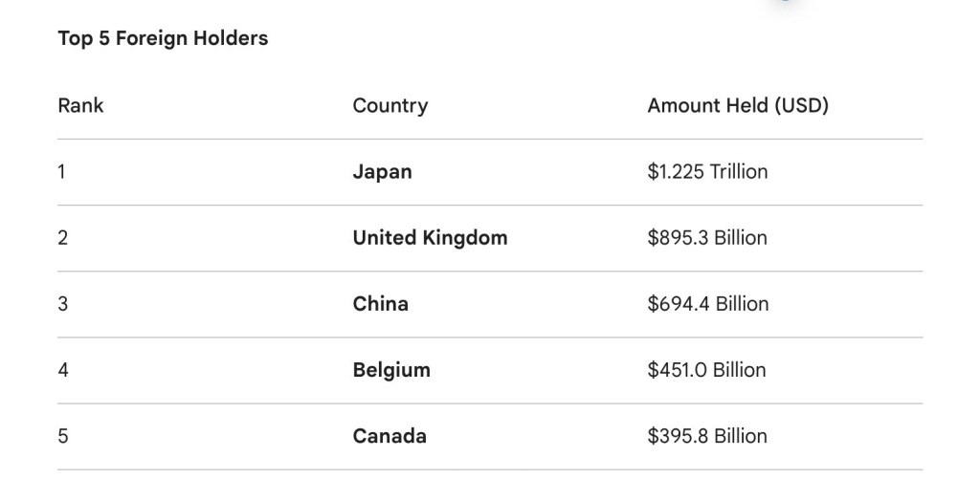Click rank number 1 cell
The width and height of the screenshot is (980, 479).
tap(61, 172)
